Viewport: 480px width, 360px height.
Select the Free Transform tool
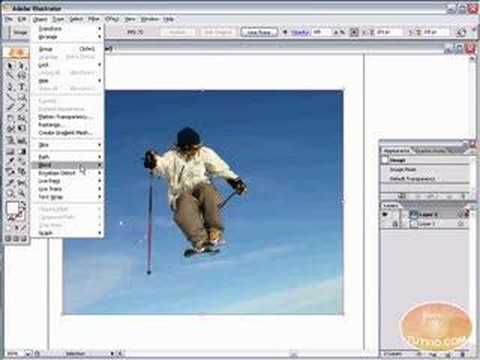tap(22, 129)
